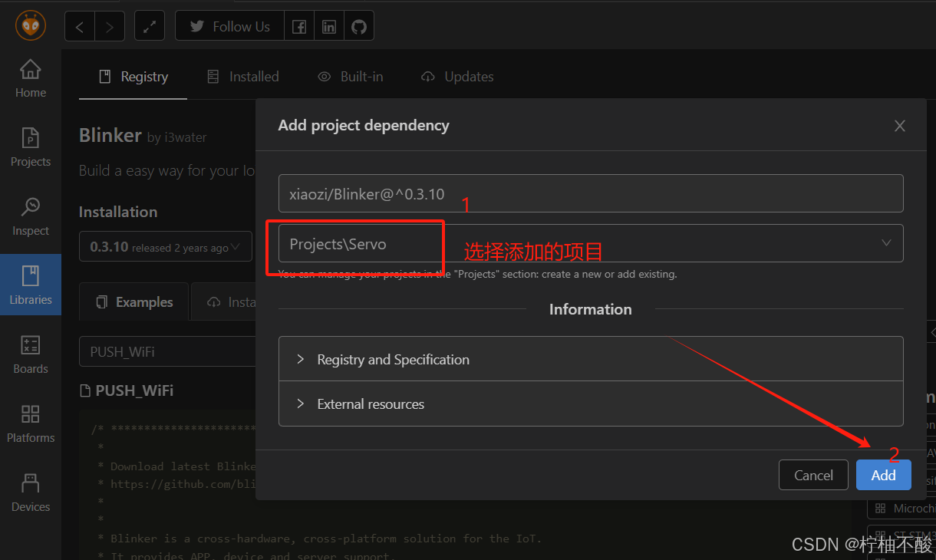Image resolution: width=936 pixels, height=560 pixels.
Task: Click the Microchip platform tag
Action: pos(902,509)
